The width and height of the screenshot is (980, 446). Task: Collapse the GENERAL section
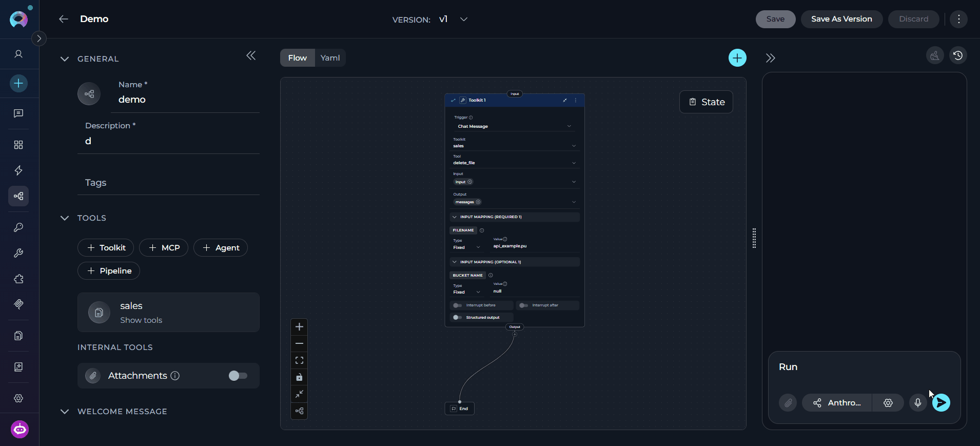[65, 59]
